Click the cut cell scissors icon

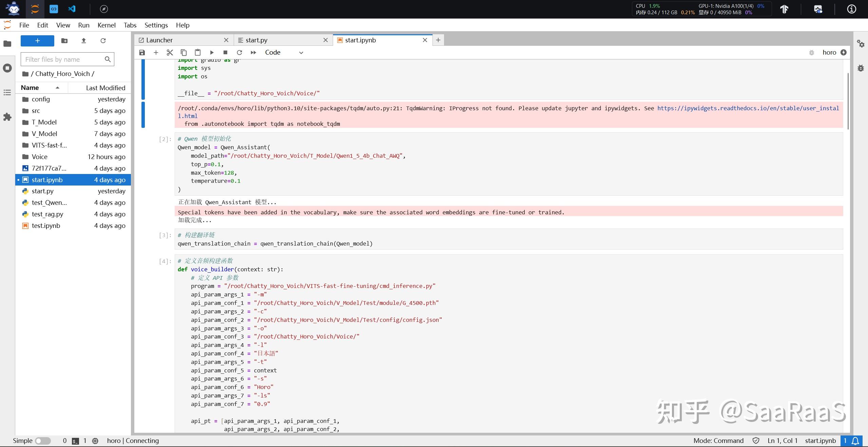(x=170, y=53)
